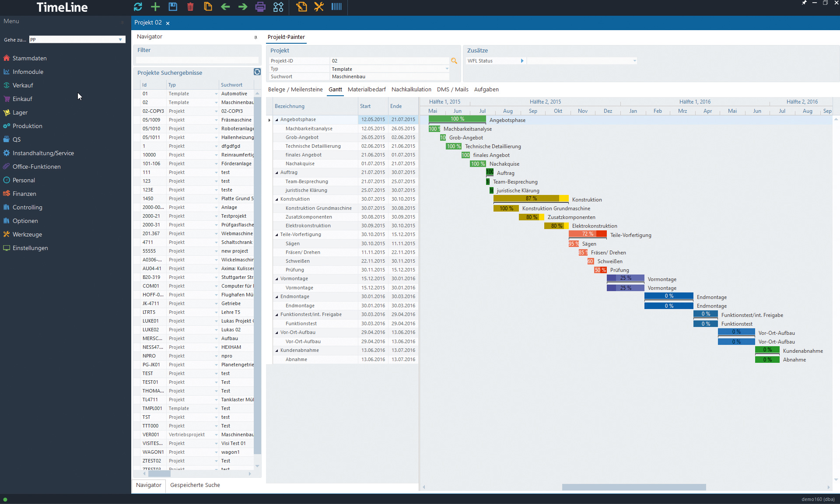Collapse the Konstruktion group in Gantt

tap(276, 199)
